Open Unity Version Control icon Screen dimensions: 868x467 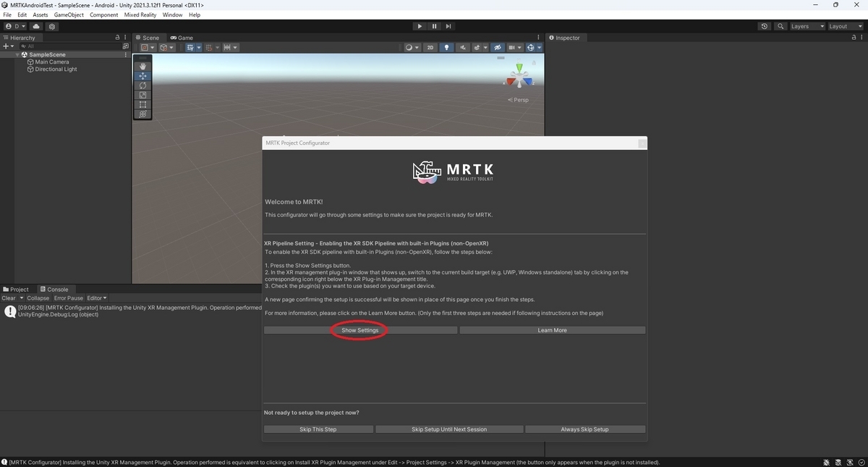coord(52,26)
